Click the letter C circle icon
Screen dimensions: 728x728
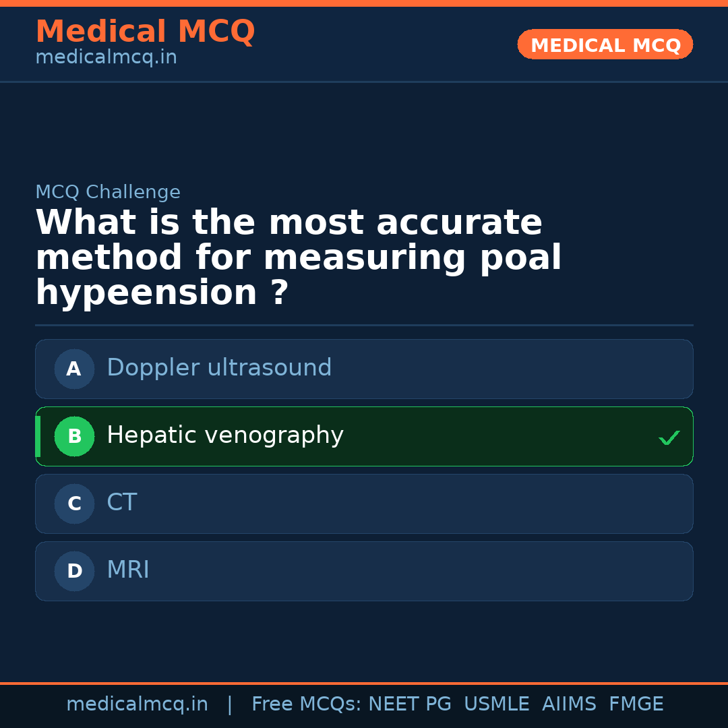point(74,504)
